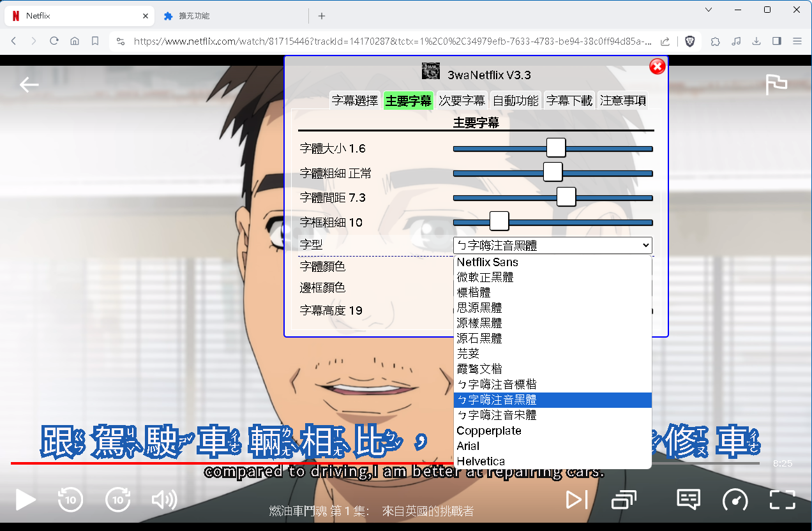Open audio and subtitles menu
The width and height of the screenshot is (812, 531).
[688, 500]
